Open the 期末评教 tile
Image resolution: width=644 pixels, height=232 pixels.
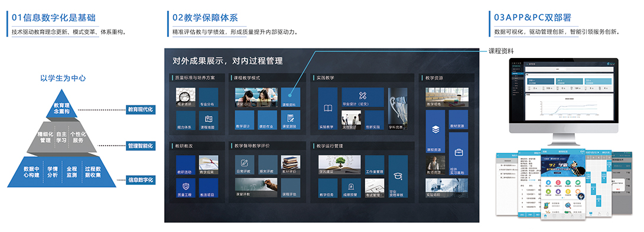pyautogui.click(x=268, y=165)
